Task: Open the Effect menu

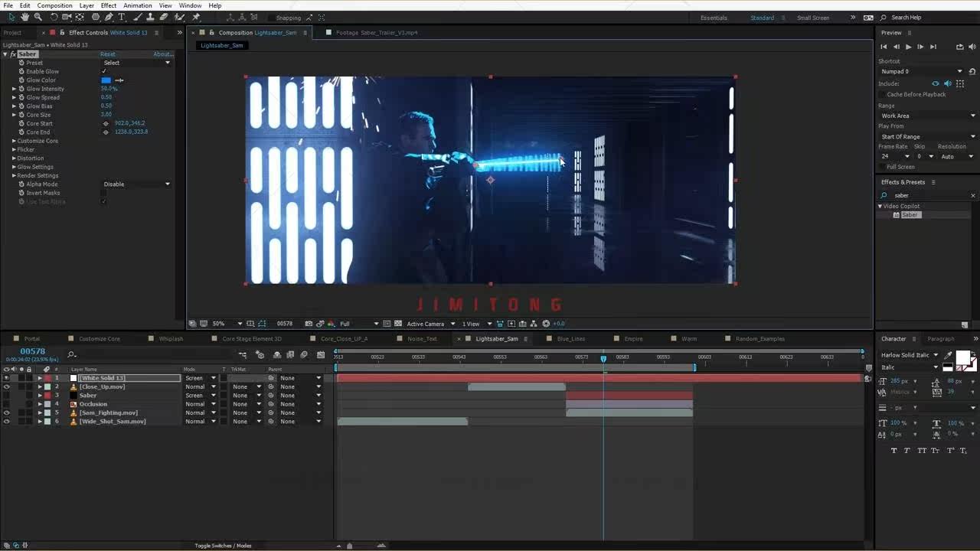Action: click(x=109, y=5)
